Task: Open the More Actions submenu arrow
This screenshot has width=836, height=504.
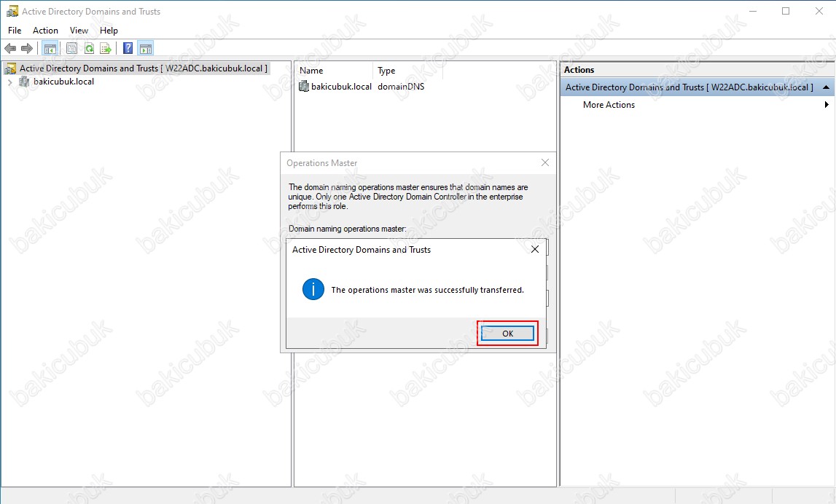Action: click(x=827, y=104)
